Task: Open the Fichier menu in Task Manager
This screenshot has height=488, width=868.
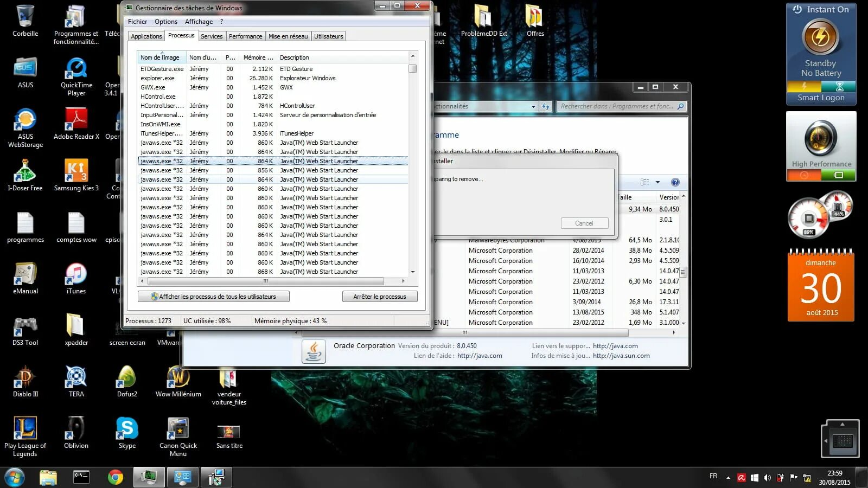Action: (x=137, y=22)
